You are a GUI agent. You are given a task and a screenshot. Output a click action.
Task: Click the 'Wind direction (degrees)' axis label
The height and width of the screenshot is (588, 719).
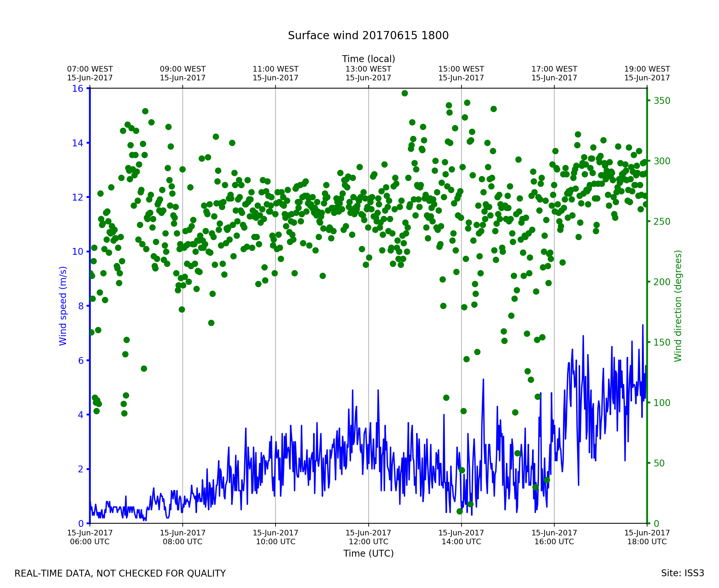678,306
